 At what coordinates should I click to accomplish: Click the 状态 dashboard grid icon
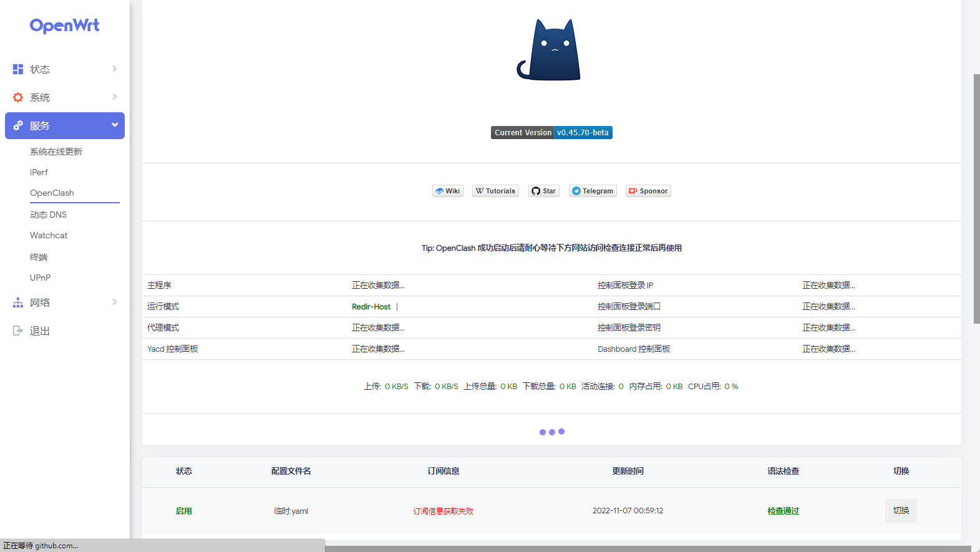tap(18, 69)
